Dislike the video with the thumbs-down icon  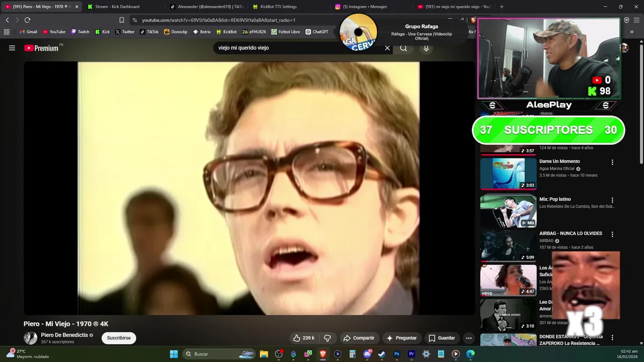coord(328,338)
